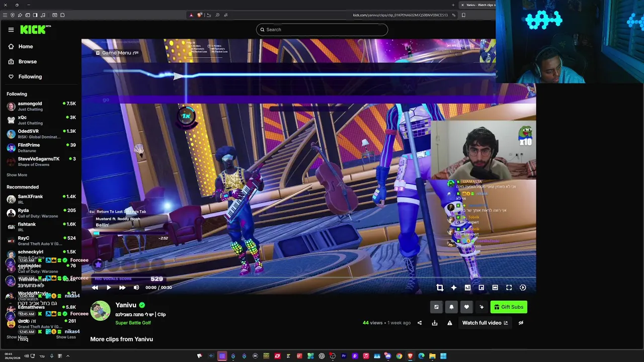This screenshot has height=362, width=644.
Task: Follow Yanivu with heart button
Action: [466, 307]
